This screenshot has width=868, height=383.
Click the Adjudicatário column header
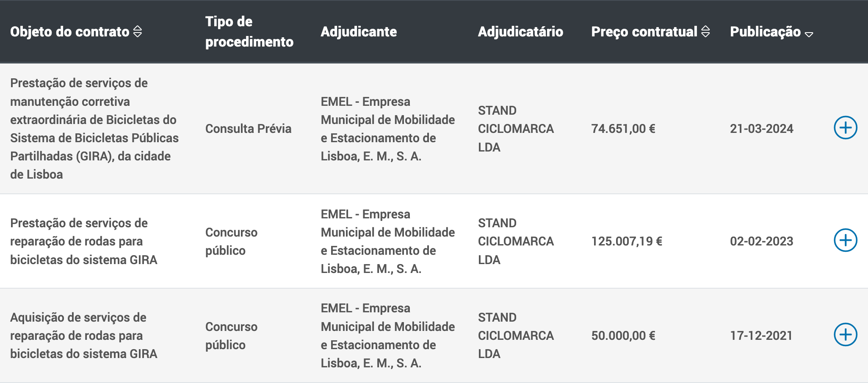tap(520, 32)
